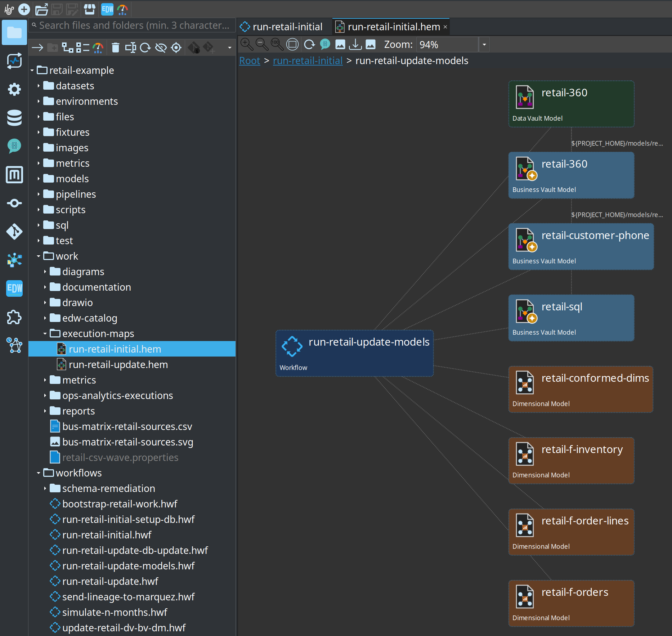Click the run-retail-initial breadcrumb link
672x636 pixels.
[x=308, y=61]
